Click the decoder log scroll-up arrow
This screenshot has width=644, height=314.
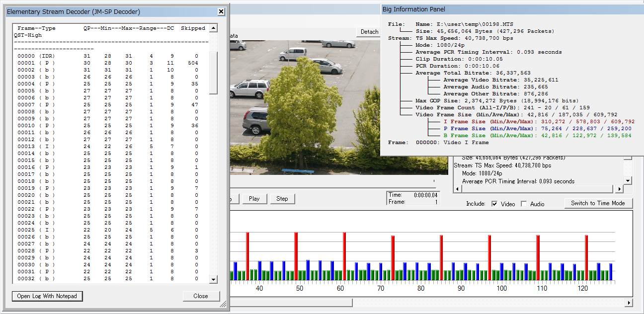[x=213, y=28]
